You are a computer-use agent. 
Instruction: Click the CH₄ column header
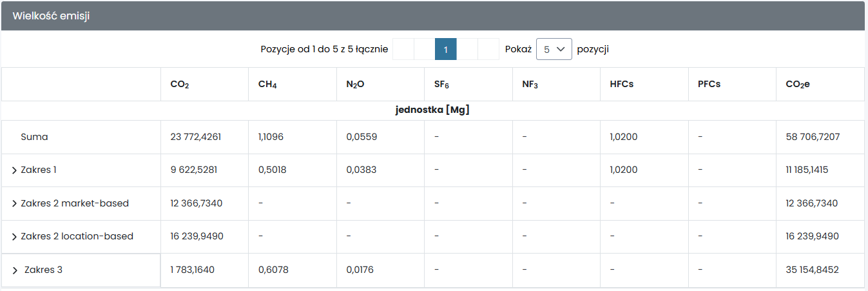[x=267, y=85]
